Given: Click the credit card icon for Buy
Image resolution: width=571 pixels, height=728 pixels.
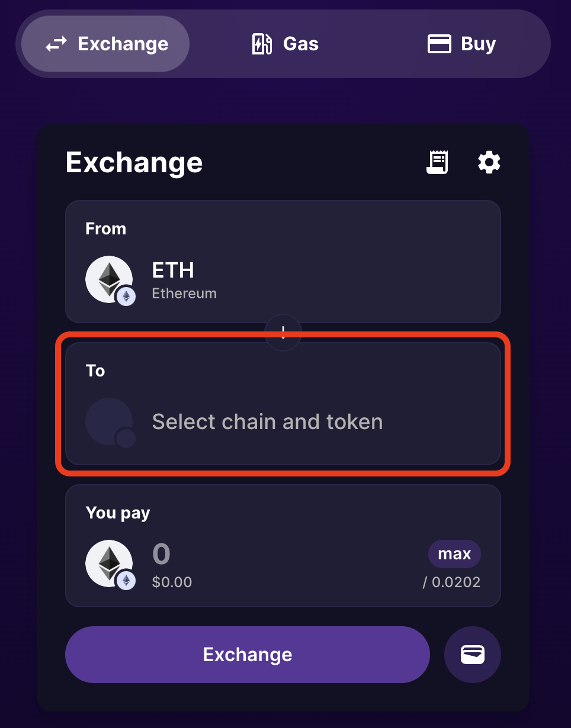Looking at the screenshot, I should 440,44.
